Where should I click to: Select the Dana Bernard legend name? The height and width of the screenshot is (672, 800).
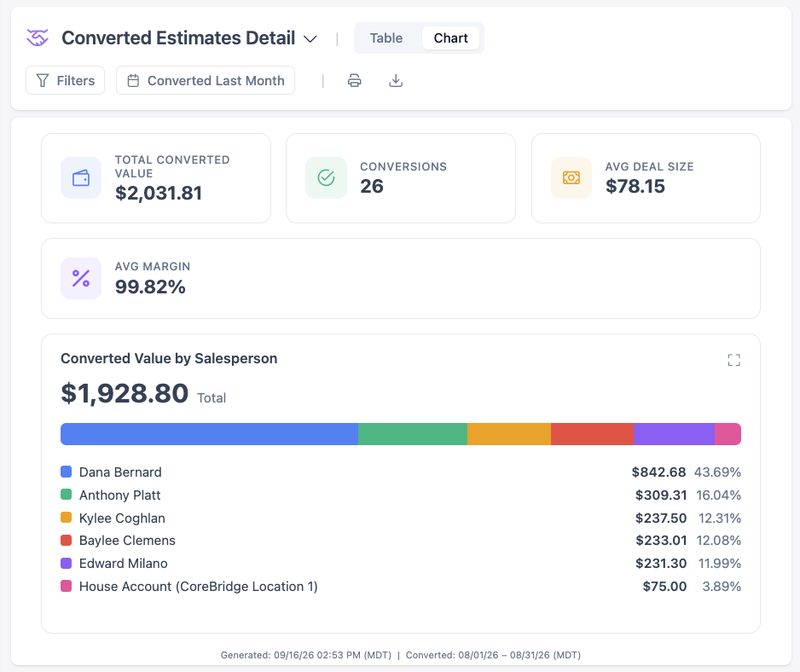click(x=120, y=472)
